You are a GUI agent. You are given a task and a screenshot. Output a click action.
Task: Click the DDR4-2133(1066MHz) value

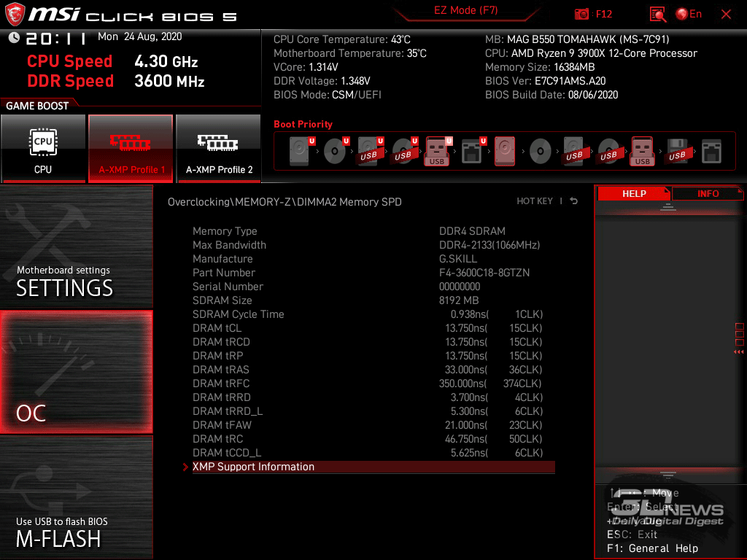489,245
